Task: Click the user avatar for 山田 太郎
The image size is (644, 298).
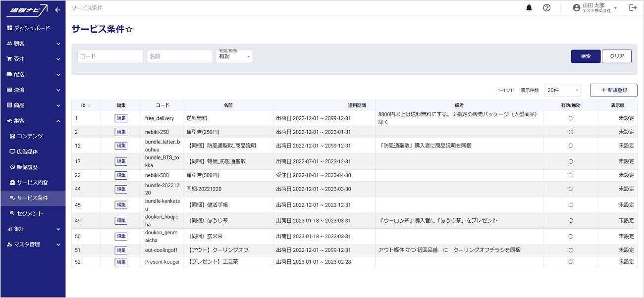Action: point(576,8)
